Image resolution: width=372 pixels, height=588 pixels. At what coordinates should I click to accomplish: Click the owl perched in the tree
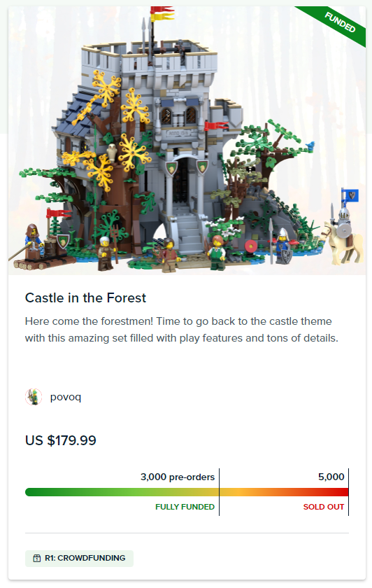coord(112,153)
